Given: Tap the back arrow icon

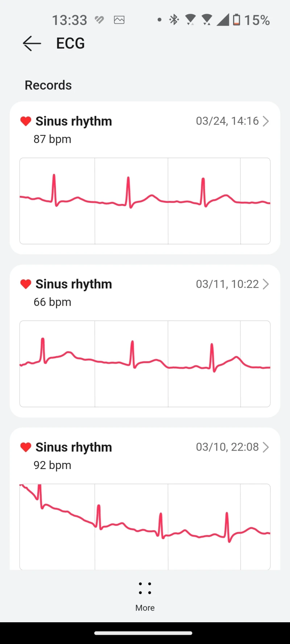Looking at the screenshot, I should click(x=32, y=43).
